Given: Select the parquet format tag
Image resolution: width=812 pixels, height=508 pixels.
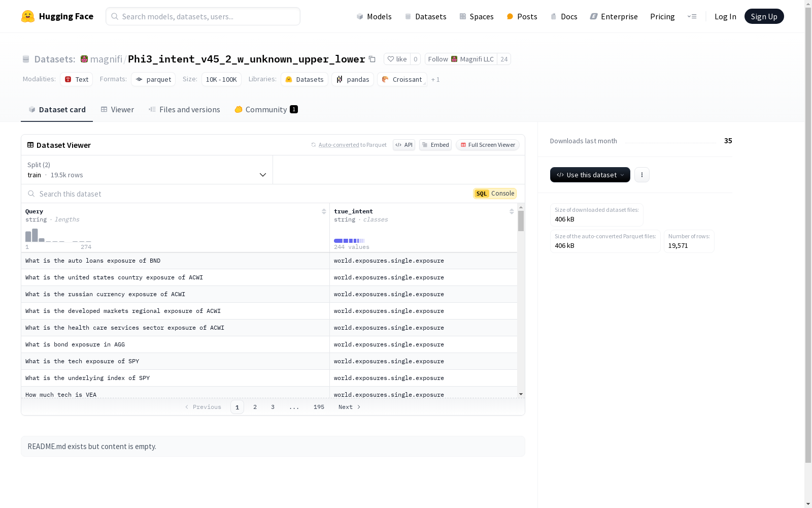Looking at the screenshot, I should pyautogui.click(x=153, y=79).
